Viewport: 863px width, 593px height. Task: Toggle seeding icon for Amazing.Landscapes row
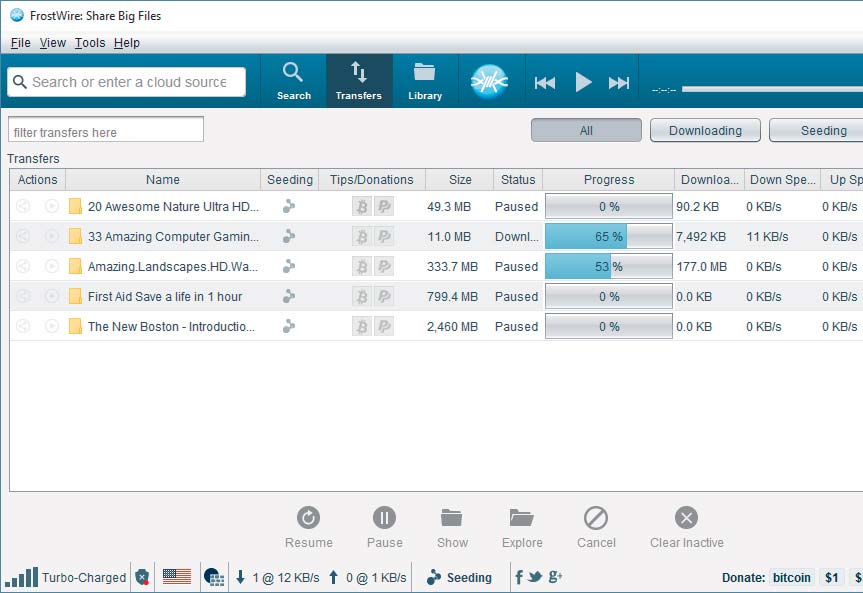289,266
